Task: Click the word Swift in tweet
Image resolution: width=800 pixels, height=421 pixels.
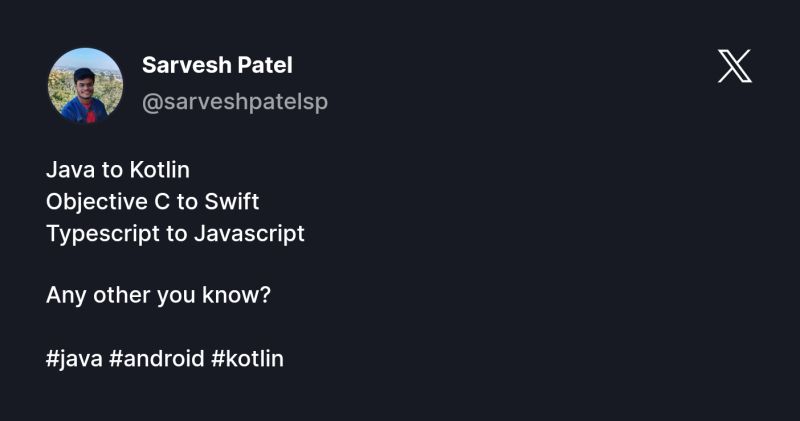Action: [x=232, y=202]
